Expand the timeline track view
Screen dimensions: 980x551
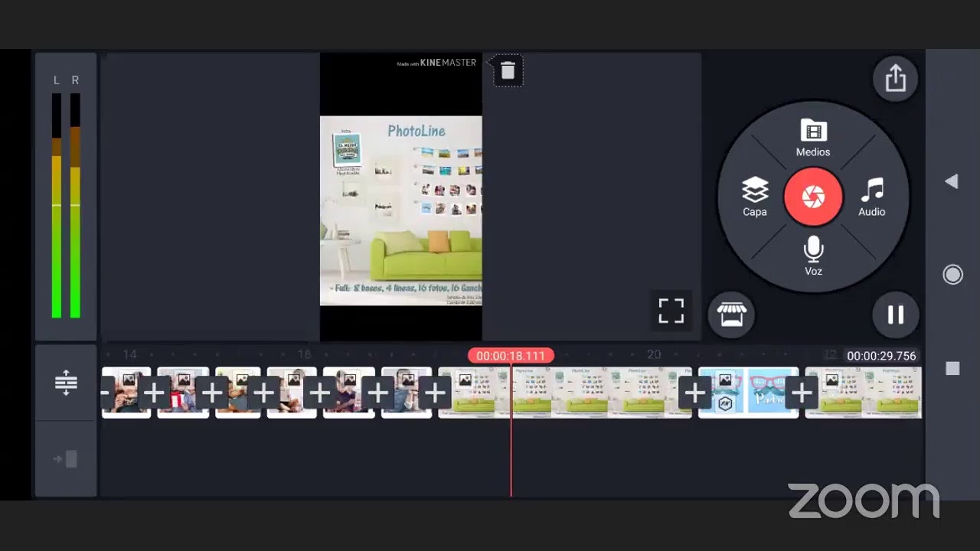click(x=66, y=383)
